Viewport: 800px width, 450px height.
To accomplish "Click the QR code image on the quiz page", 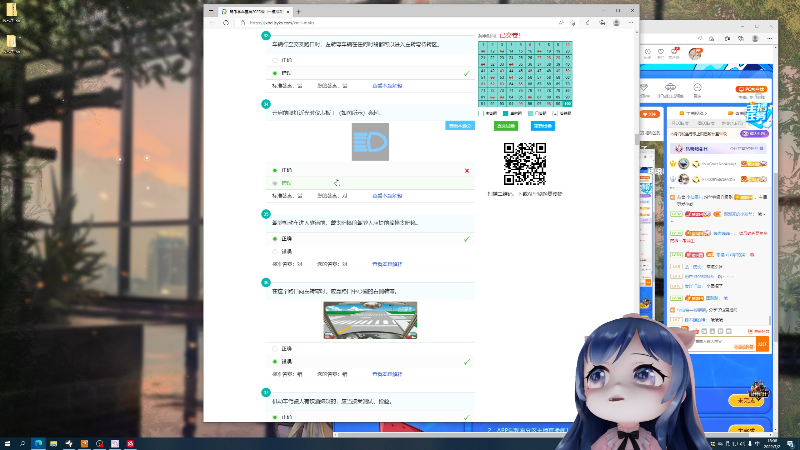I will tap(525, 164).
